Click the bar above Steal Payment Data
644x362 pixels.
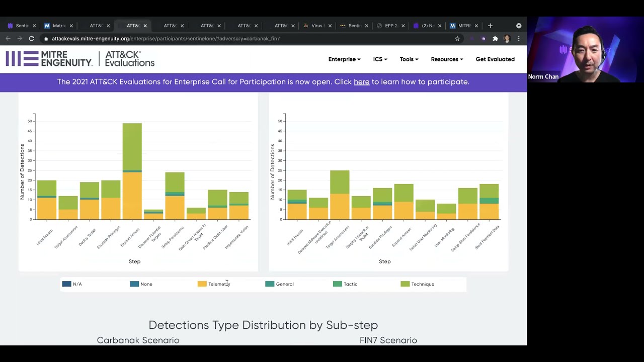click(x=489, y=202)
